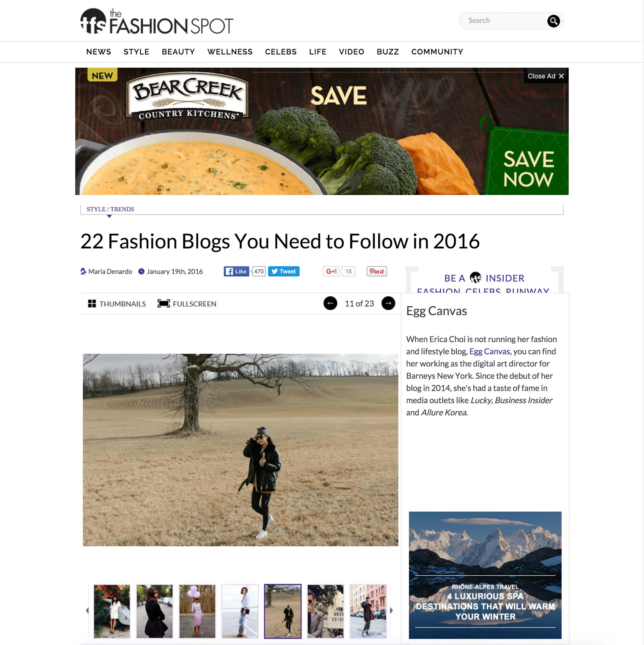This screenshot has width=644, height=645.
Task: Open the Egg Canvas blog link
Action: pos(489,351)
